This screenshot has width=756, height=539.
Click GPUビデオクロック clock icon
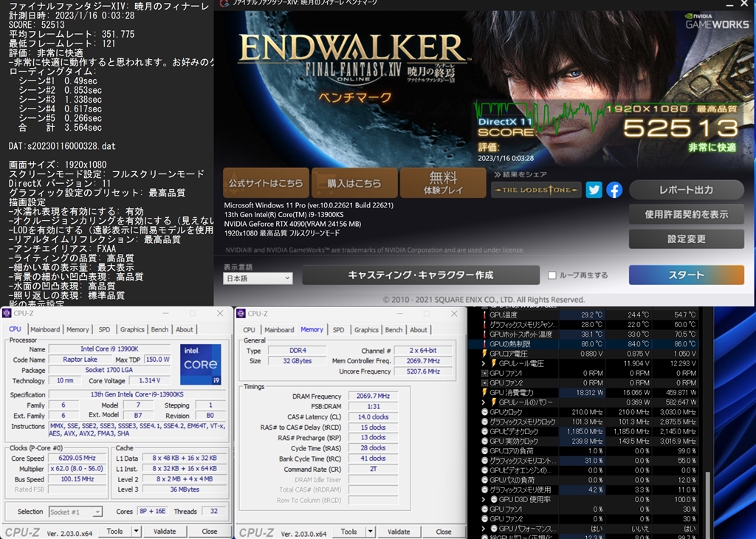[x=484, y=431]
